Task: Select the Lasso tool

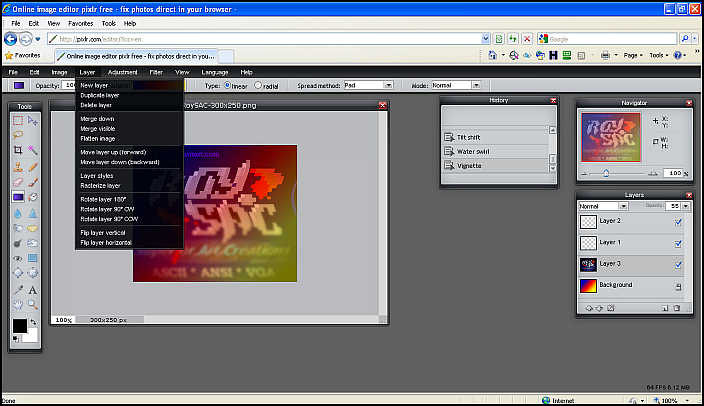Action: coord(18,135)
